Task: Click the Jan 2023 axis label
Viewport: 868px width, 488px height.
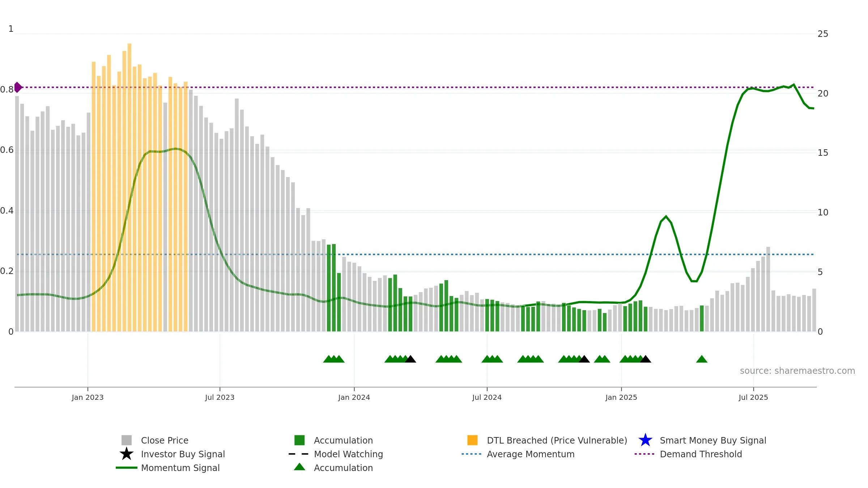Action: tap(88, 397)
